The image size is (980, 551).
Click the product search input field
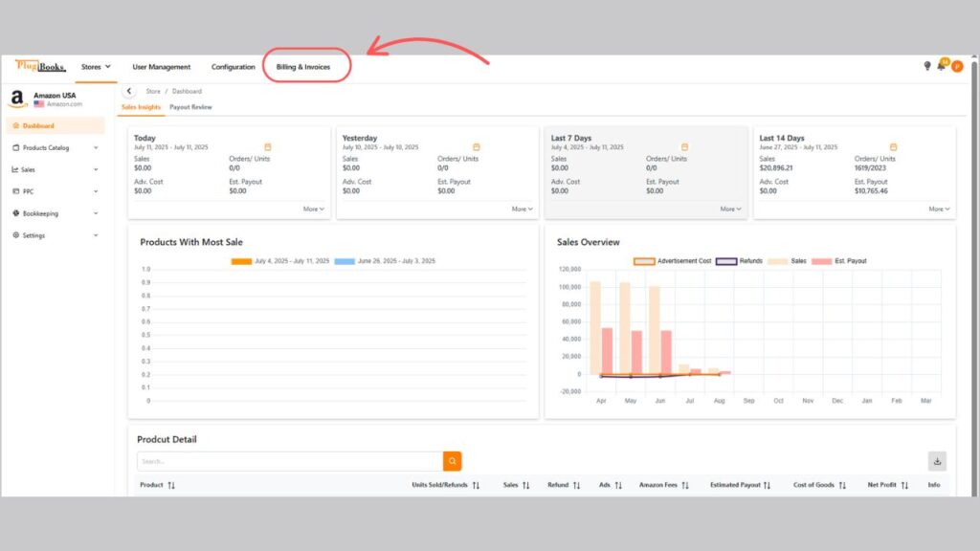[x=289, y=461]
